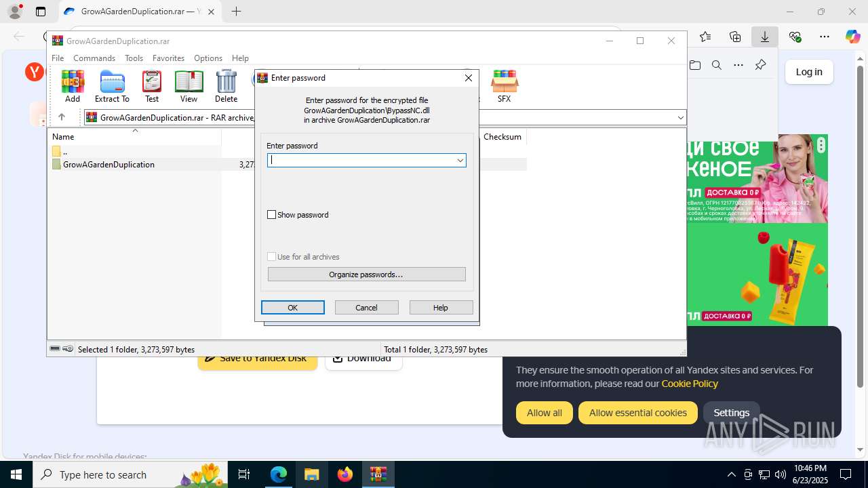Show hidden tray icons chevron
The image size is (868, 488).
click(x=731, y=474)
